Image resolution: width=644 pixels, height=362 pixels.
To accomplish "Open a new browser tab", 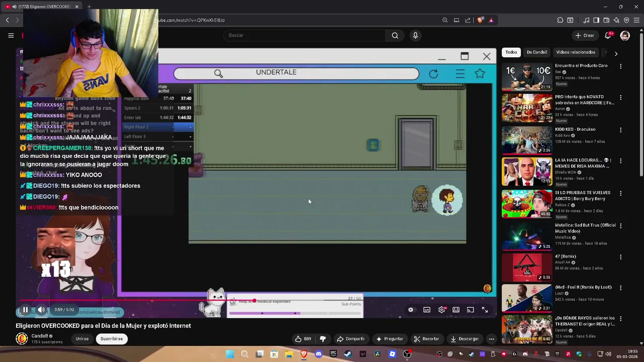I will coord(89,7).
